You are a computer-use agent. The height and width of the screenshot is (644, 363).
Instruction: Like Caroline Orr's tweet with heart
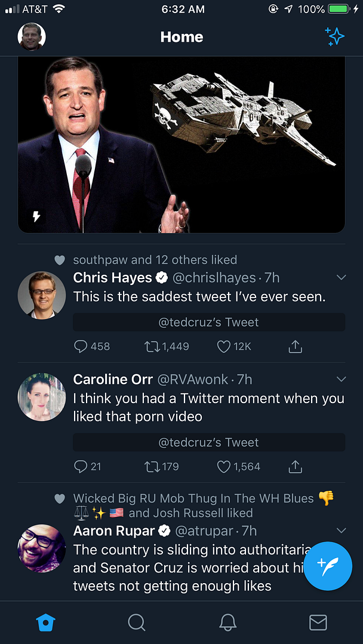point(224,466)
